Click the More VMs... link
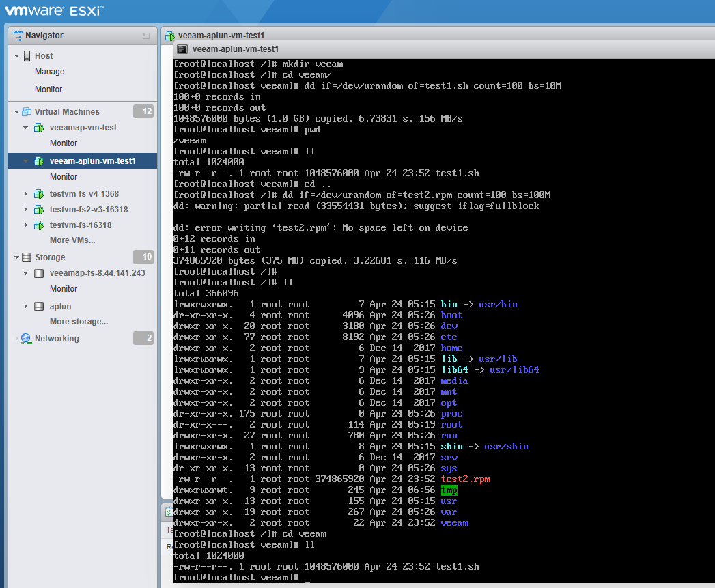 coord(72,240)
